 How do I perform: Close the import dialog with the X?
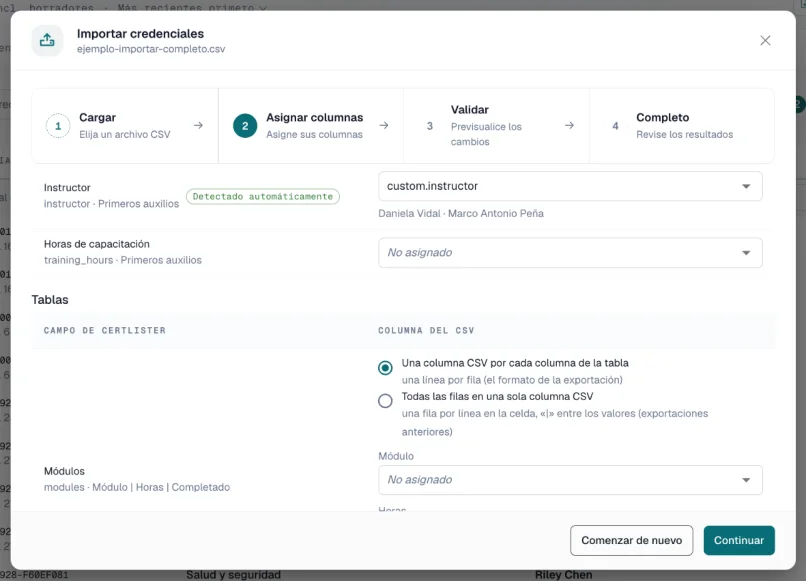click(x=765, y=41)
